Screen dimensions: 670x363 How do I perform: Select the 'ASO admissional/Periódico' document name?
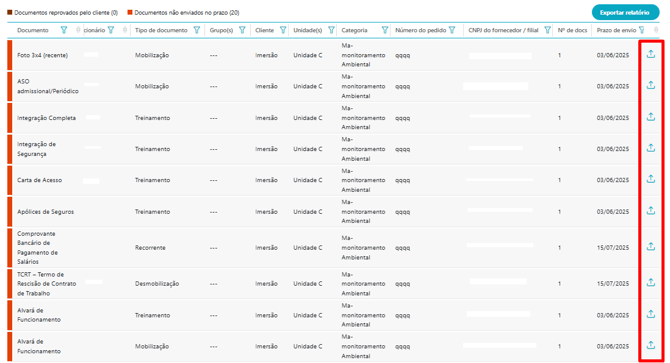point(48,86)
